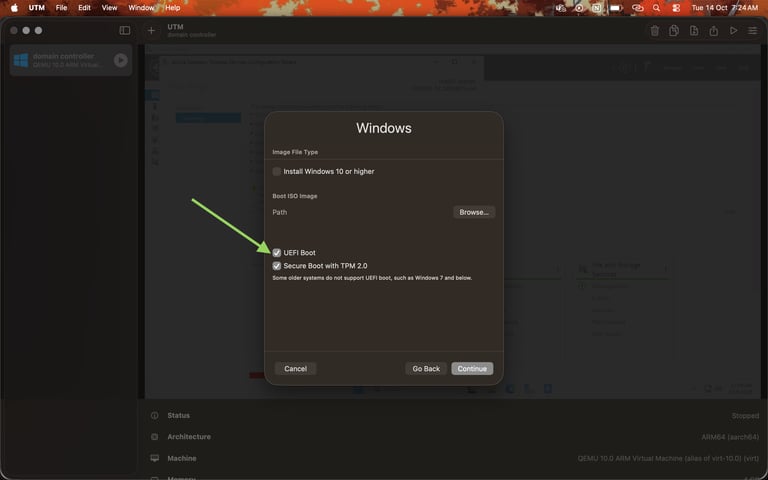Click the move VM document icon

(694, 31)
